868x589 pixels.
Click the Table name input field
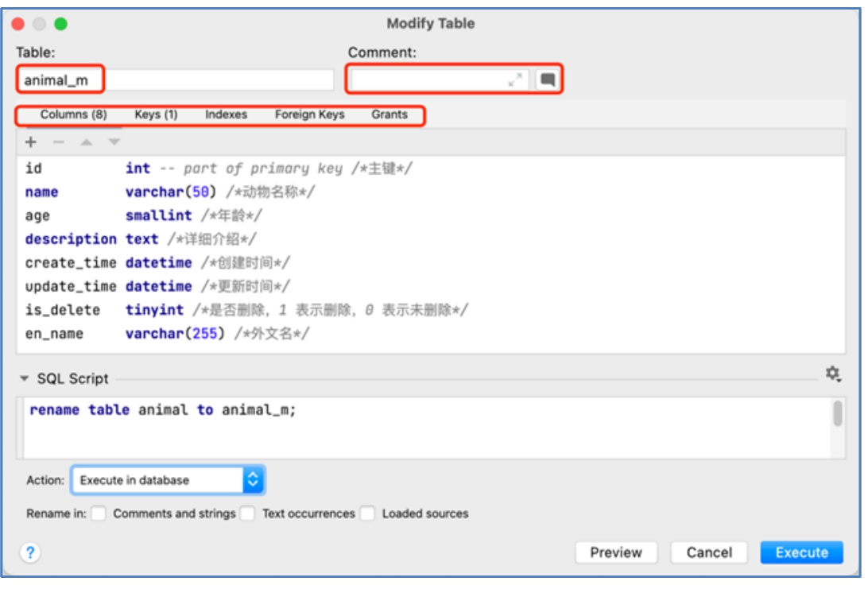[x=175, y=80]
